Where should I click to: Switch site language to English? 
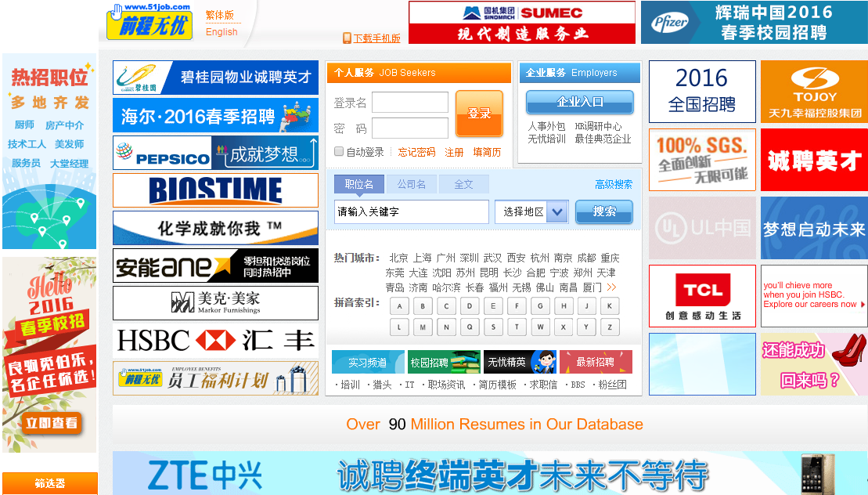222,31
